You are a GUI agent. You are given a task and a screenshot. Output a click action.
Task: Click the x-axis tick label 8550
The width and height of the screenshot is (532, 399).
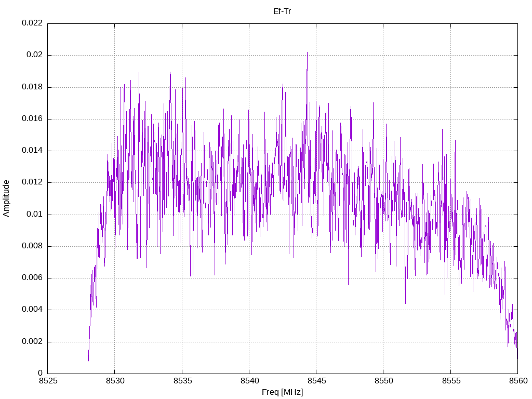384,381
